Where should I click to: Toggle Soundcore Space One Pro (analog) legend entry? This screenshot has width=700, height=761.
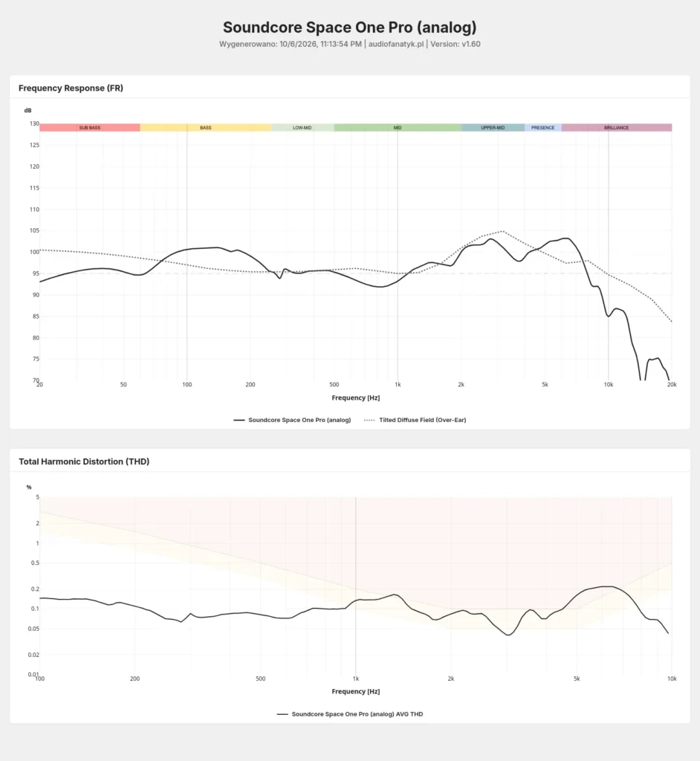coord(292,420)
